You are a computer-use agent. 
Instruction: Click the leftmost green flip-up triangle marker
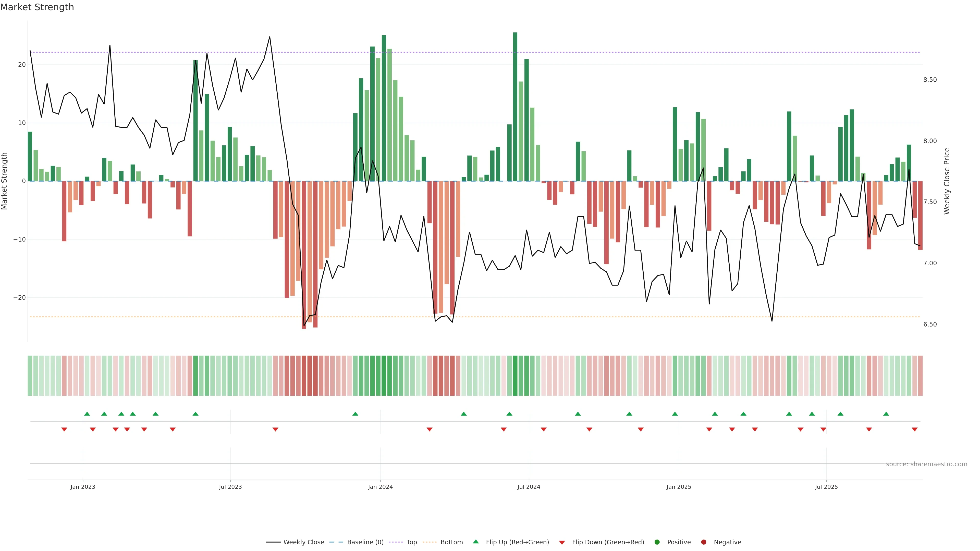(x=87, y=414)
